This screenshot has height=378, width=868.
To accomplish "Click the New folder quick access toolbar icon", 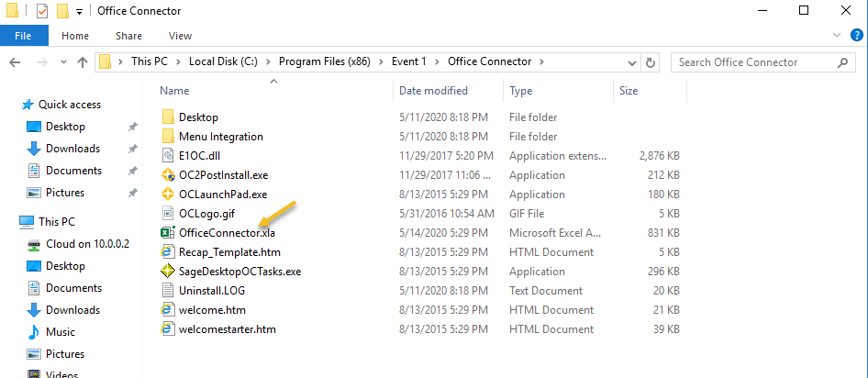I will pyautogui.click(x=63, y=10).
